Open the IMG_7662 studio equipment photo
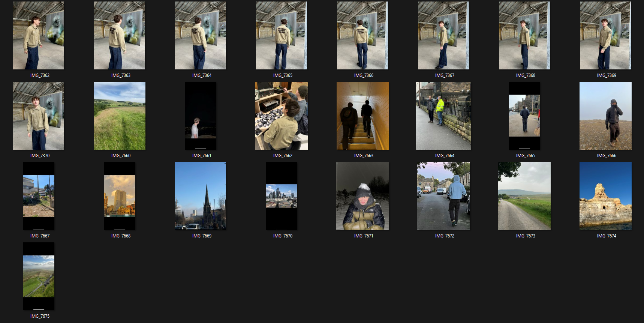 282,116
